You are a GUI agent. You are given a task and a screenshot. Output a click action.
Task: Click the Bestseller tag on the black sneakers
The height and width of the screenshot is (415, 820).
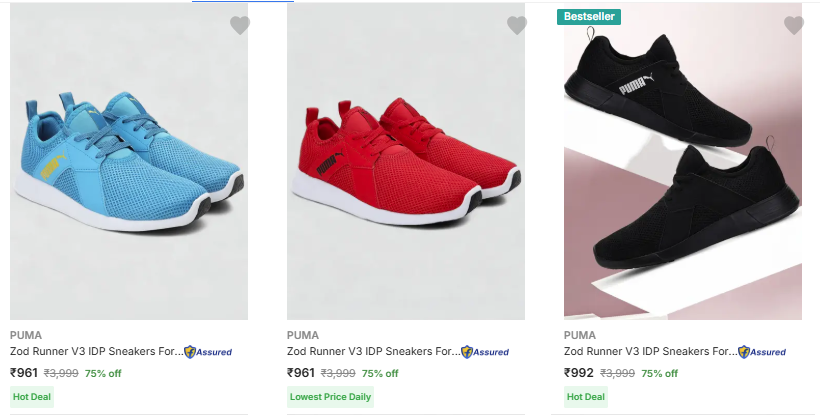click(x=590, y=16)
